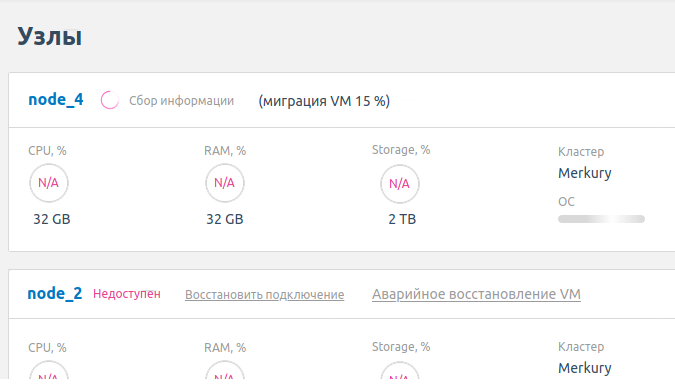Image resolution: width=675 pixels, height=386 pixels.
Task: Click the RAM, % label in node_4 card
Action: coord(225,151)
